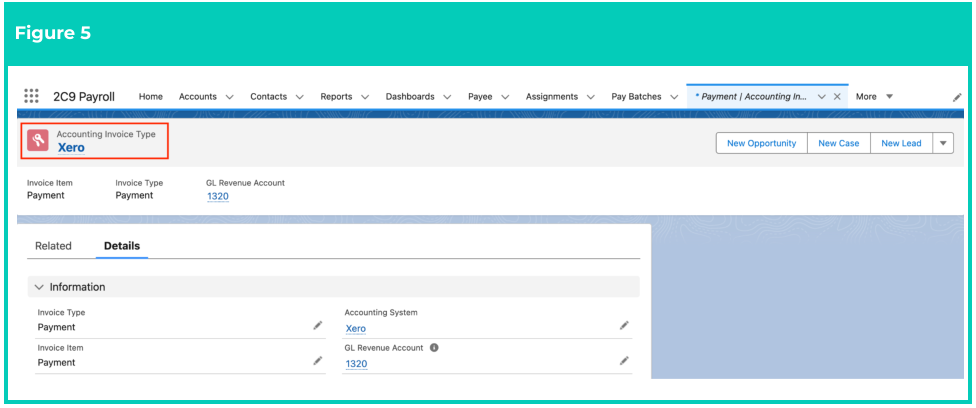The image size is (976, 408).
Task: Open the Dashboards tab
Action: tap(410, 97)
